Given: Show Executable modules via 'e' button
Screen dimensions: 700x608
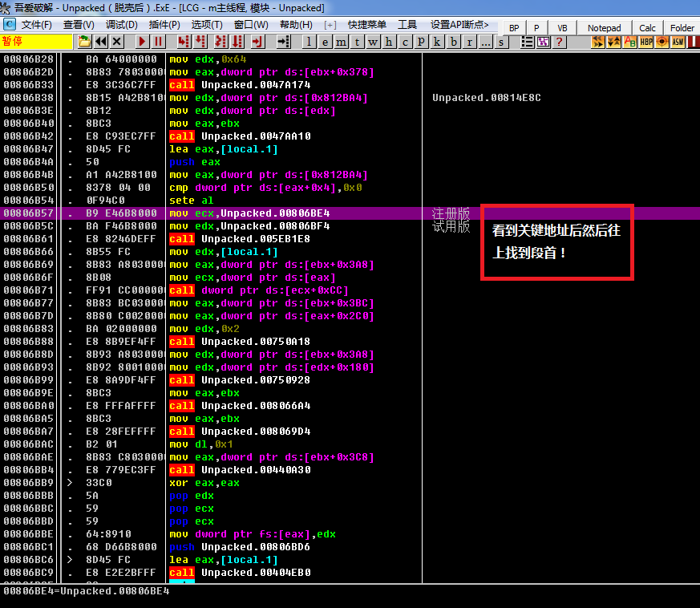Looking at the screenshot, I should pos(325,42).
